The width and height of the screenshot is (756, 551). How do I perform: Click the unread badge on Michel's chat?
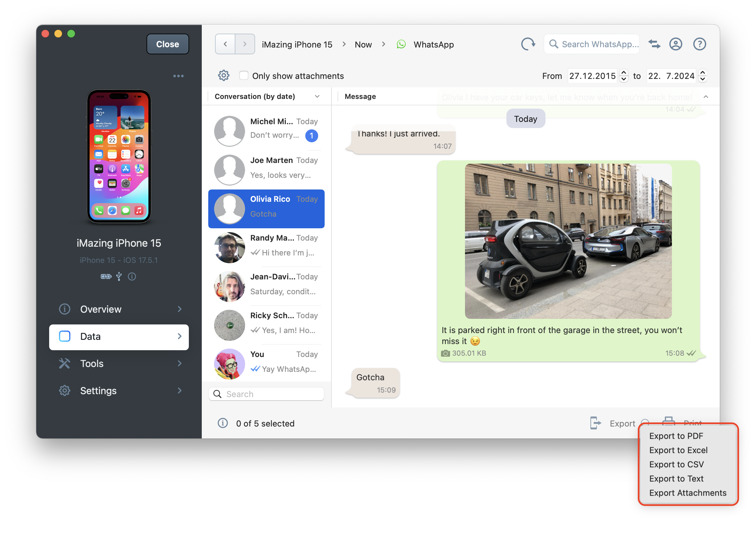311,135
